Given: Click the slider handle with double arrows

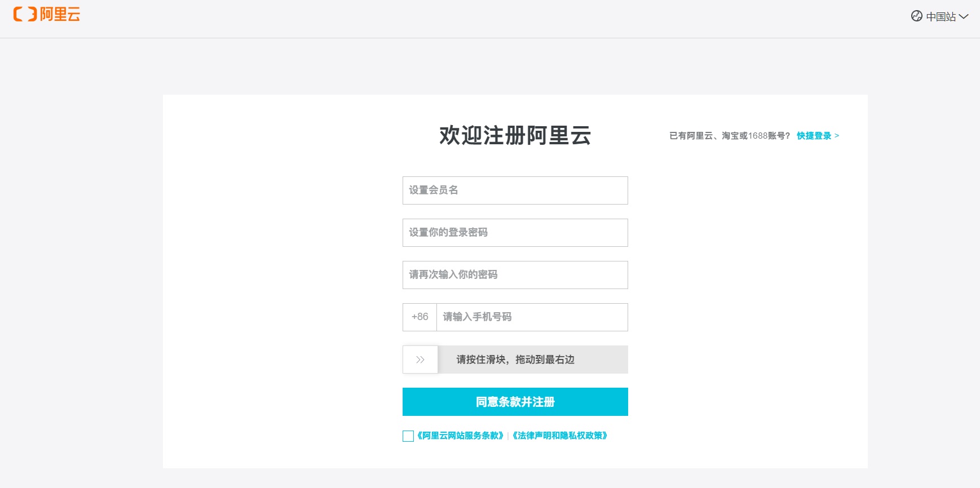Looking at the screenshot, I should coord(420,360).
